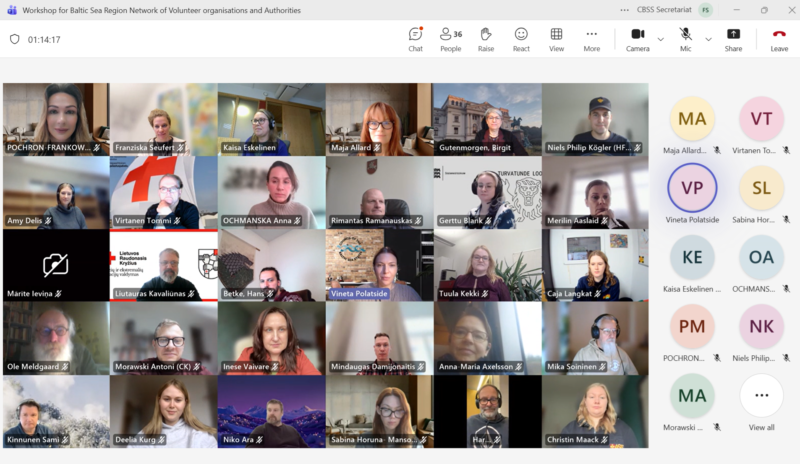This screenshot has height=464, width=800.
Task: Open FS profile avatar in title bar
Action: (706, 10)
